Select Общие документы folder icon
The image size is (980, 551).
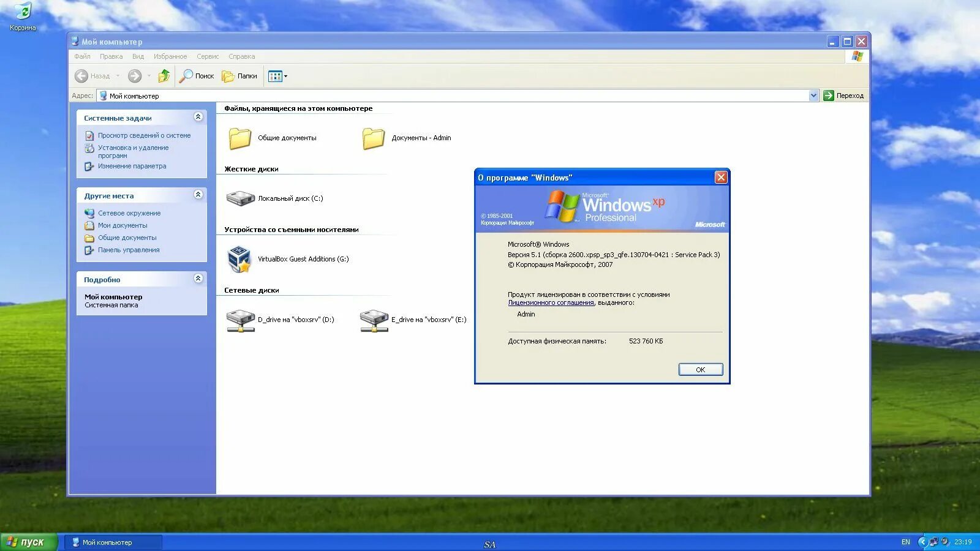239,138
